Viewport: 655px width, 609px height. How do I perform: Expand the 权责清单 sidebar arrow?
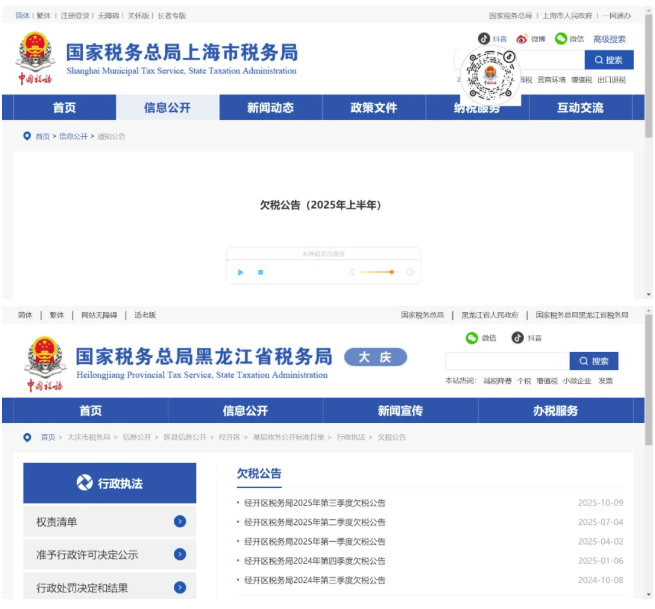pyautogui.click(x=179, y=521)
